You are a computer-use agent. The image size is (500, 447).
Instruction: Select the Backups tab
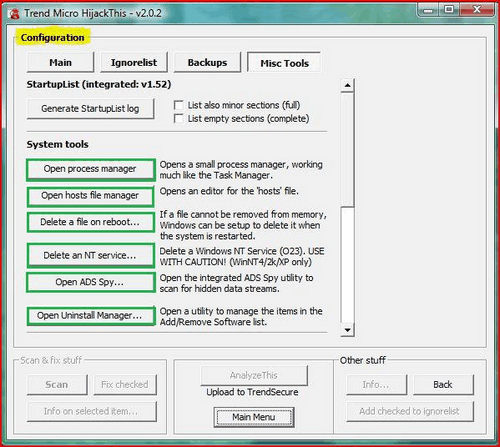coord(207,62)
